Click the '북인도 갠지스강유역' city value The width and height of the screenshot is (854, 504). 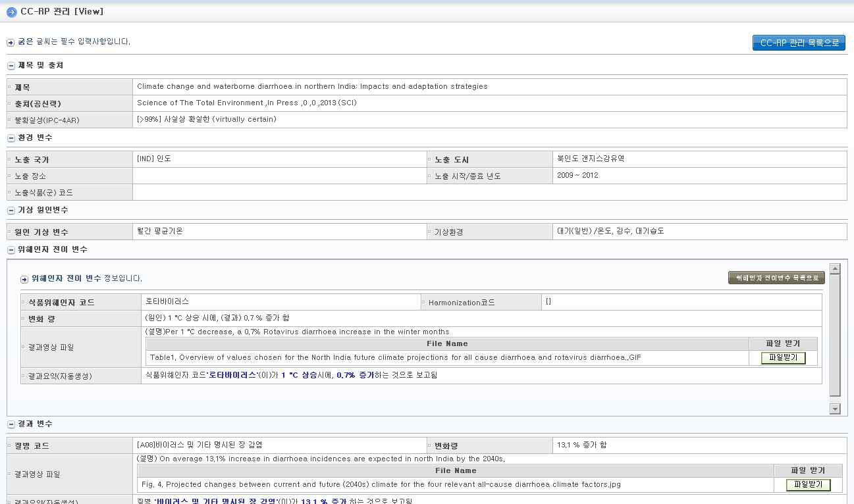(591, 159)
